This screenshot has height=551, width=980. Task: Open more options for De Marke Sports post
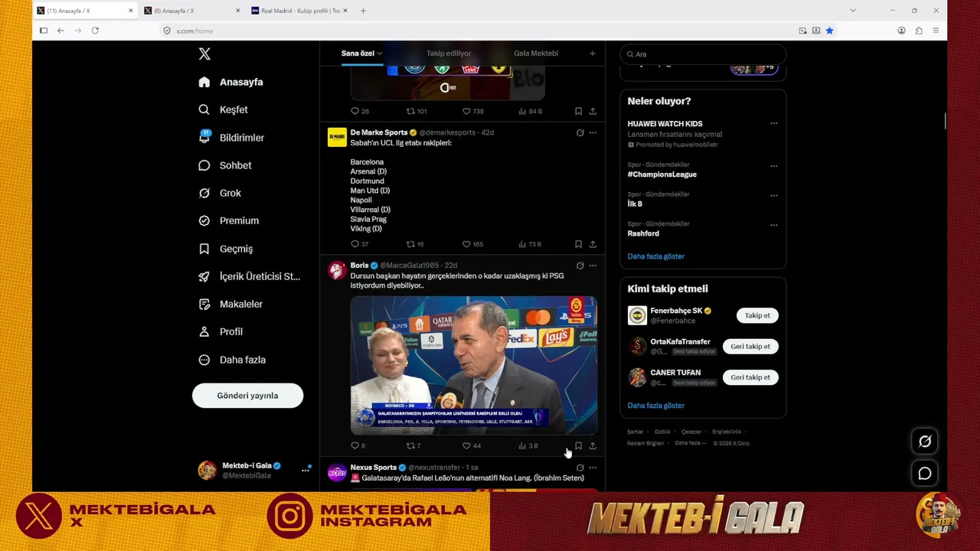tap(593, 132)
